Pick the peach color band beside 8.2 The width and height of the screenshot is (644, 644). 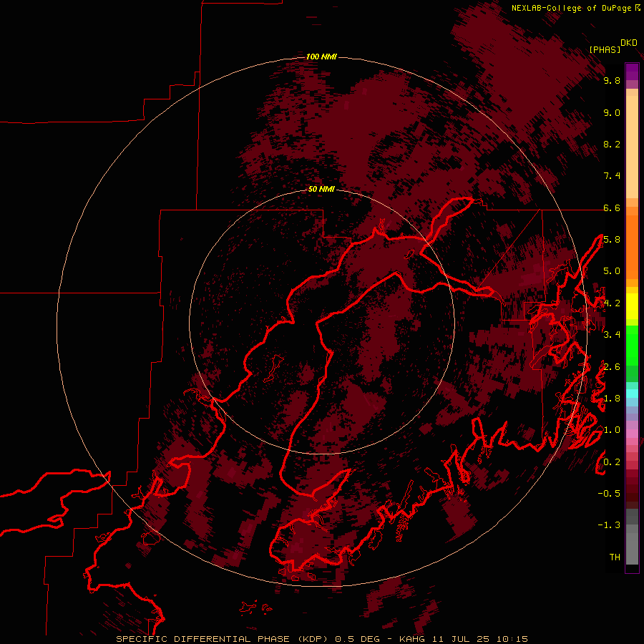[x=632, y=147]
